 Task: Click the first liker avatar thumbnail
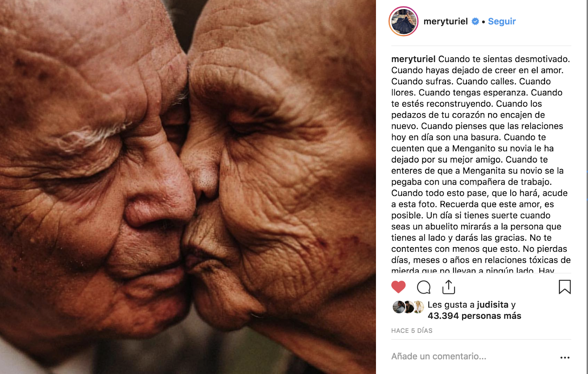point(399,307)
